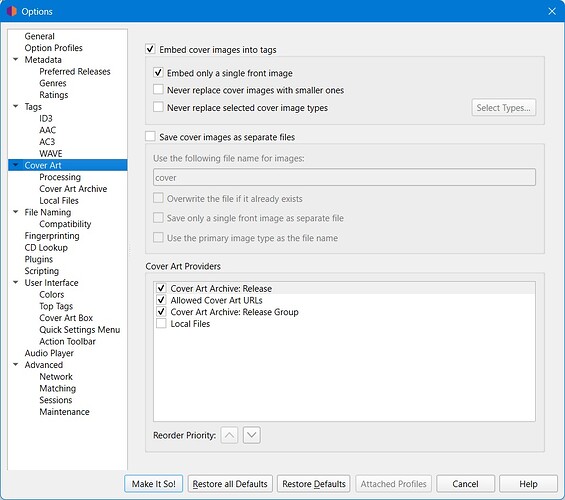Click the reorder priority up arrow
This screenshot has width=565, height=500.
229,435
